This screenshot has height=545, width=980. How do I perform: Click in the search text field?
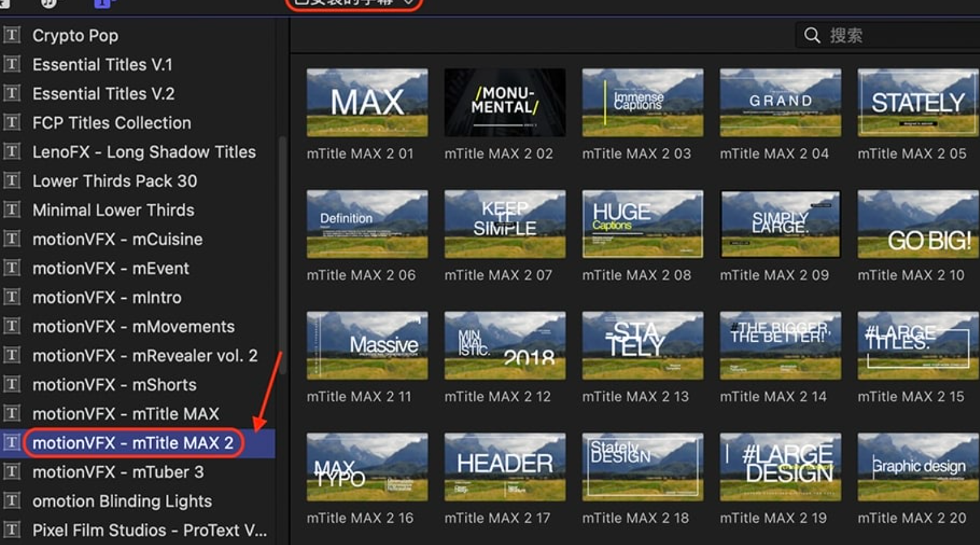coord(899,35)
